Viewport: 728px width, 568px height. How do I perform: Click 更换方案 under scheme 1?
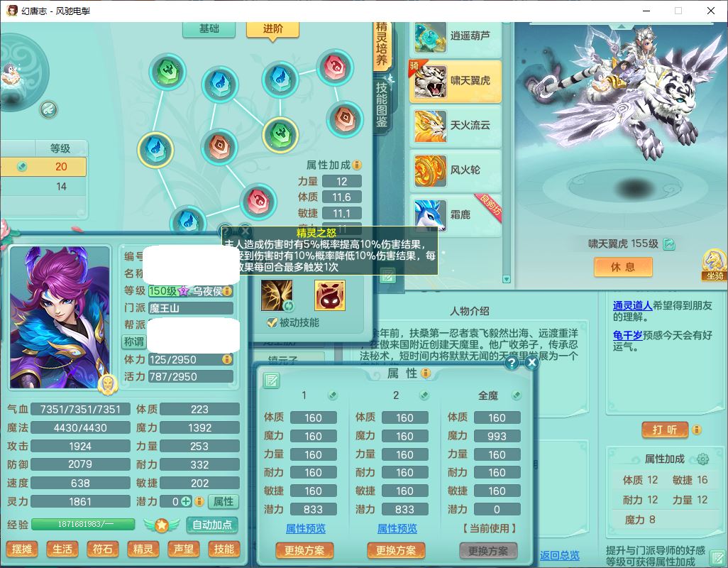coord(304,551)
